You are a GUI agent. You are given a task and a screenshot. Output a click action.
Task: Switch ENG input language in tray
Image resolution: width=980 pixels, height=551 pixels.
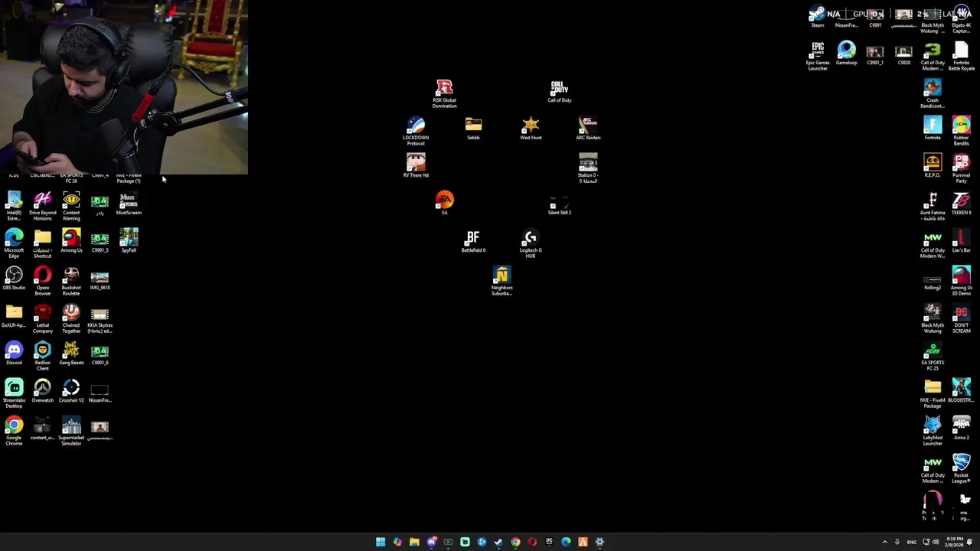pos(911,542)
